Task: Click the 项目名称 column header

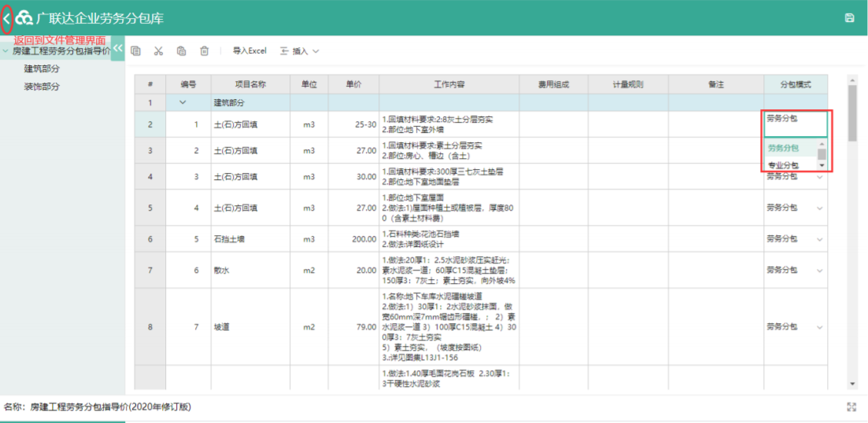Action: pyautogui.click(x=251, y=85)
